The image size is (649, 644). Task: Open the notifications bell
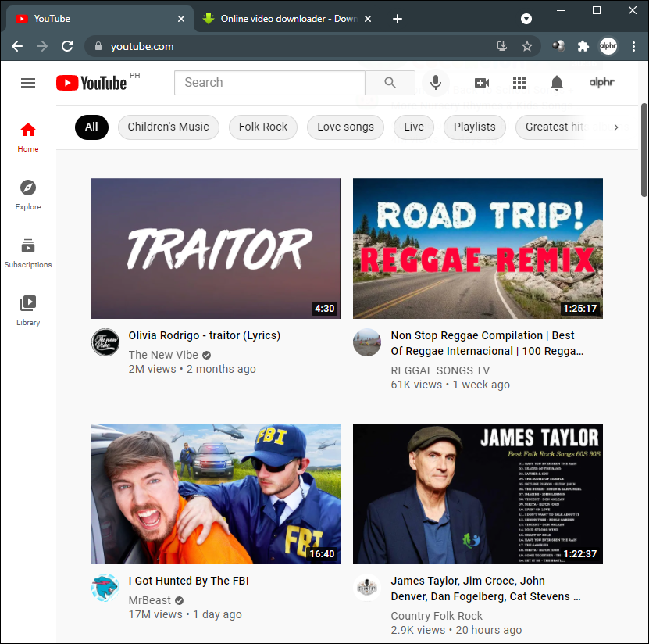(x=557, y=83)
